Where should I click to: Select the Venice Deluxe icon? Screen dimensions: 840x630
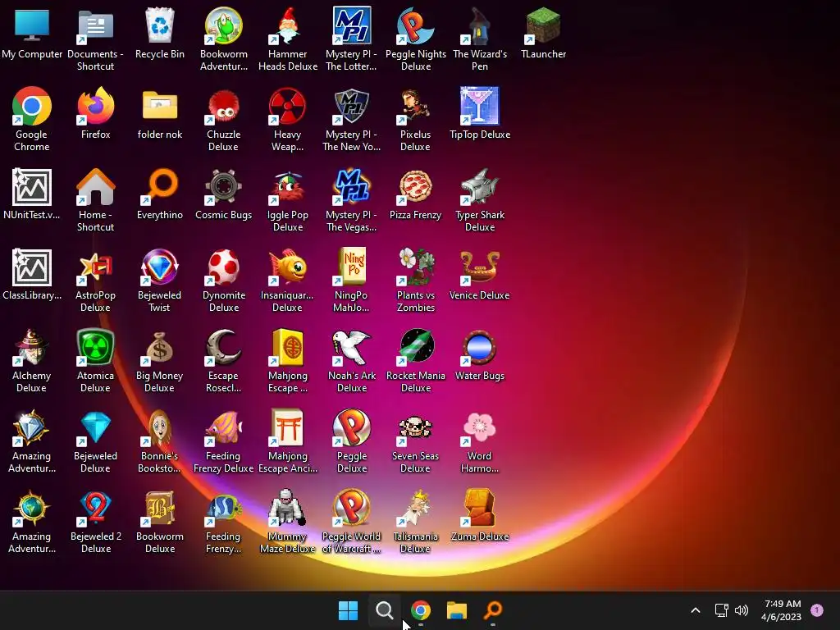[x=479, y=267]
